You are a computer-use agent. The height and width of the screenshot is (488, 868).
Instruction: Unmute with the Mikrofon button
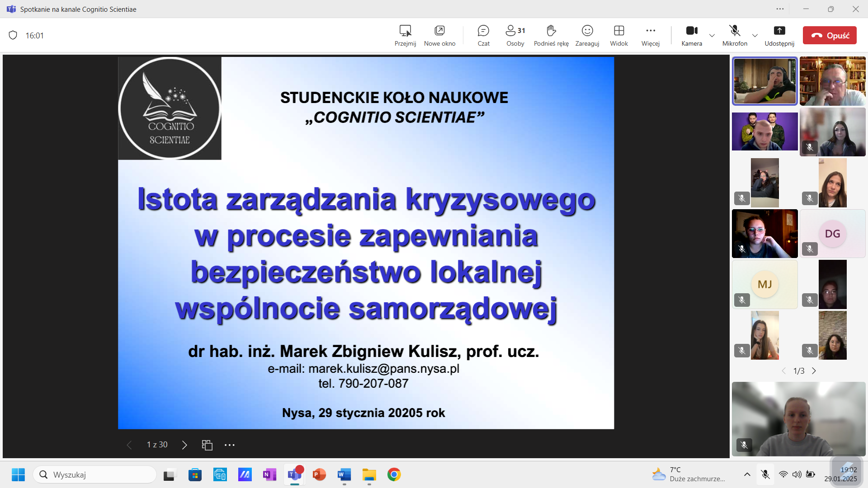point(735,35)
